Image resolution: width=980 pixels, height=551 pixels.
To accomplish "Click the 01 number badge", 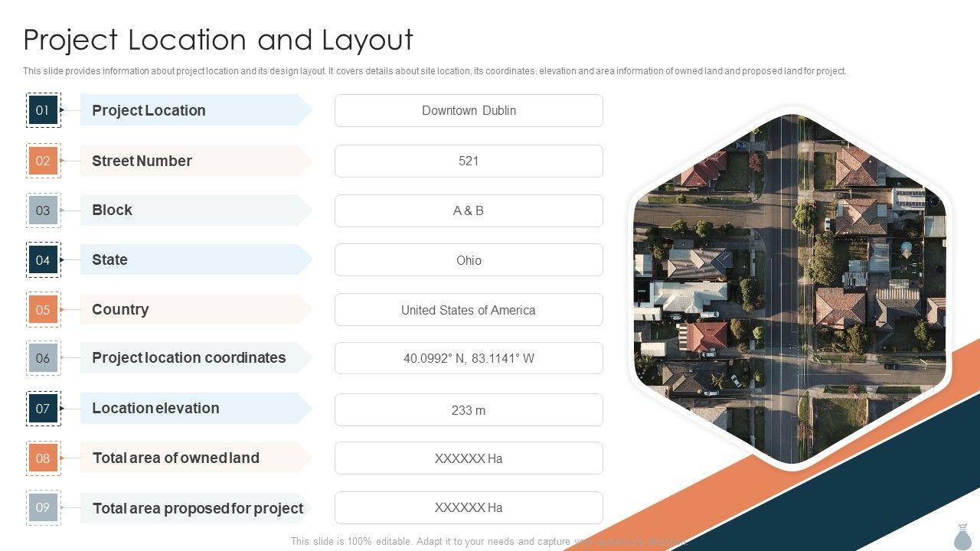I will (x=43, y=110).
